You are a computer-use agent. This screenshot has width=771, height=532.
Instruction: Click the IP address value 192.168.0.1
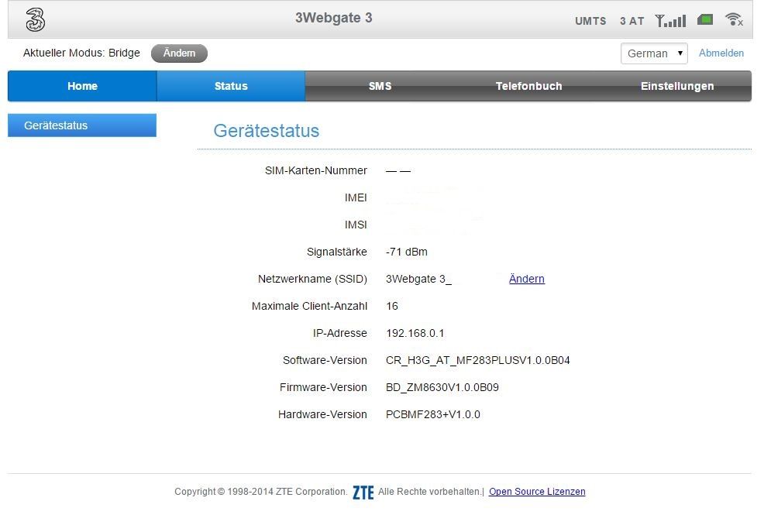(x=415, y=333)
